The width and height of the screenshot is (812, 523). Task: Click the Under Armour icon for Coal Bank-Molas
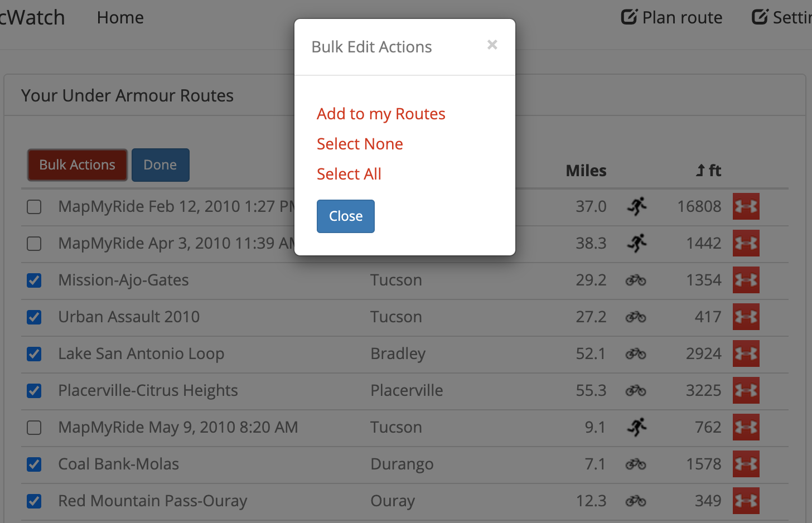coord(746,464)
